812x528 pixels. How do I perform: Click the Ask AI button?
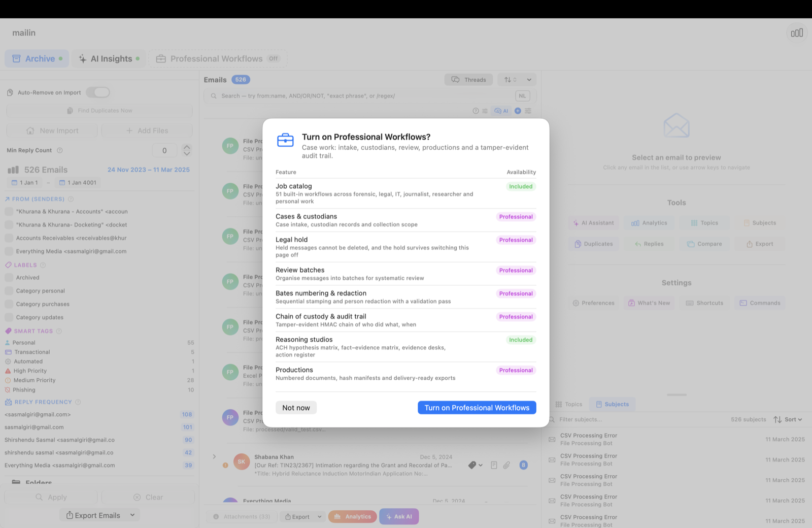coord(399,517)
